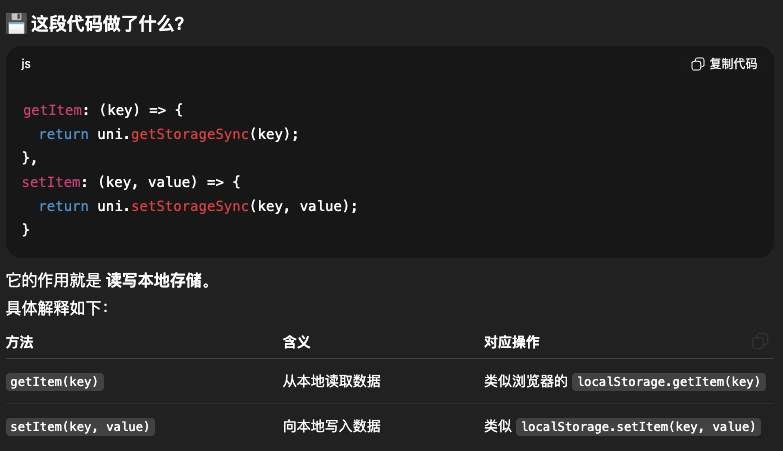Click the 方法 column header
This screenshot has width=783, height=451.
tap(20, 342)
